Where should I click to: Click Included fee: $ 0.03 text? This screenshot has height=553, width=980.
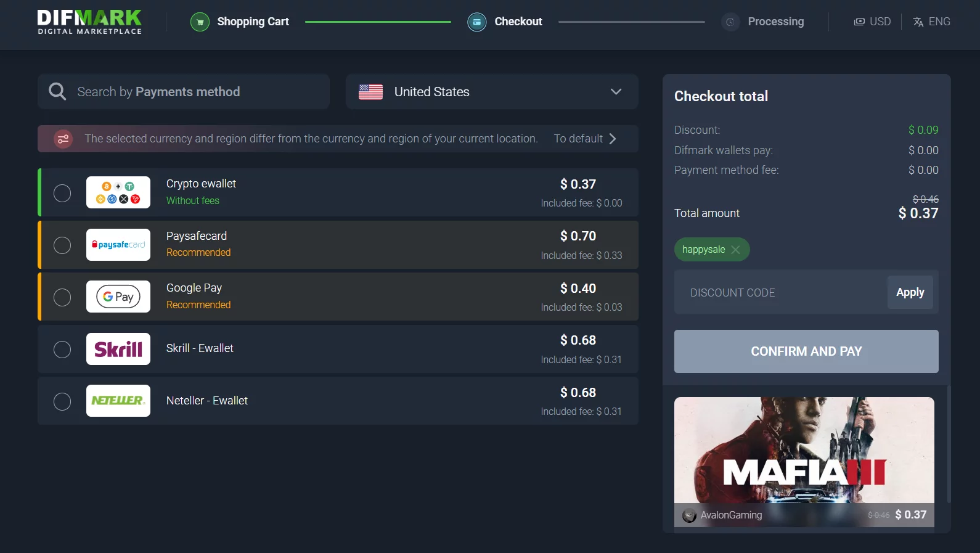pyautogui.click(x=582, y=307)
